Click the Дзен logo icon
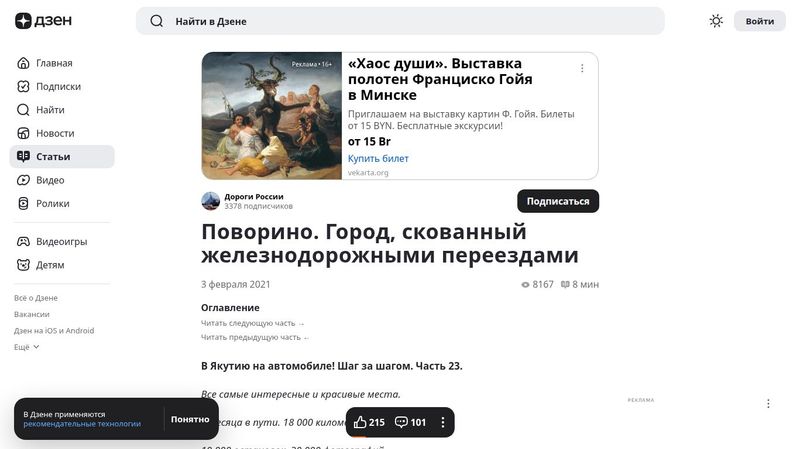The width and height of the screenshot is (800, 449). coord(23,21)
